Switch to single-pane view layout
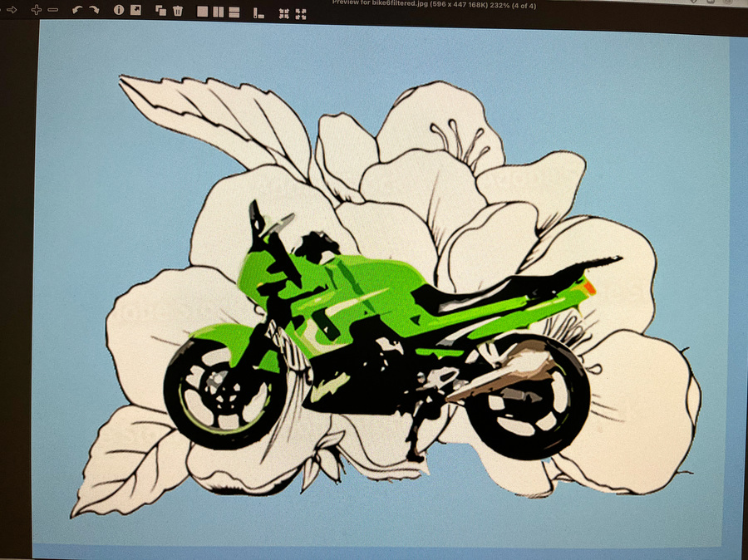 point(203,12)
